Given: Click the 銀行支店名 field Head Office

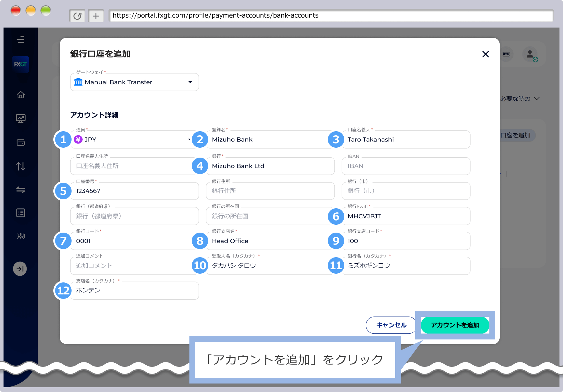Looking at the screenshot, I should pos(270,241).
